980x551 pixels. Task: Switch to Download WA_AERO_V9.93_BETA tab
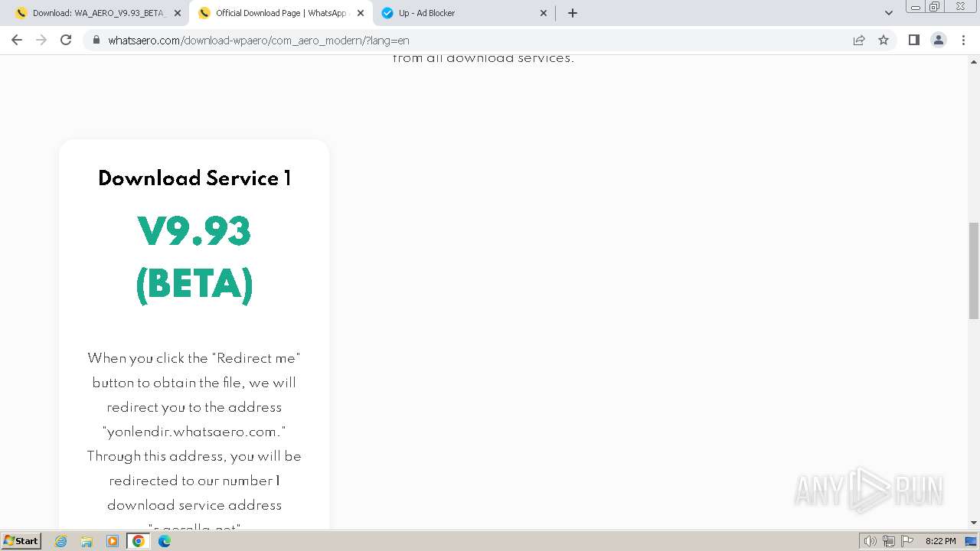click(x=100, y=13)
